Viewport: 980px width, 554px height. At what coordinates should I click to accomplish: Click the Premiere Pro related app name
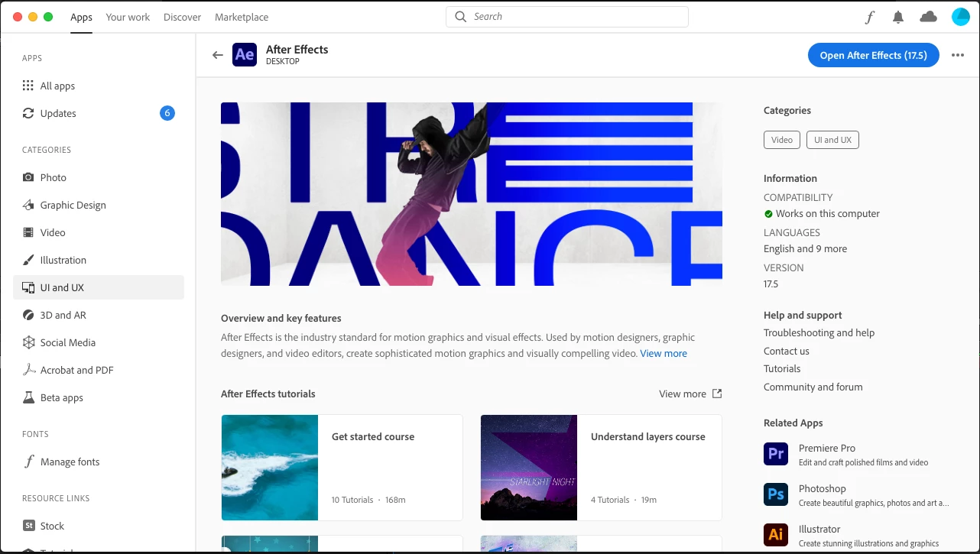(827, 449)
